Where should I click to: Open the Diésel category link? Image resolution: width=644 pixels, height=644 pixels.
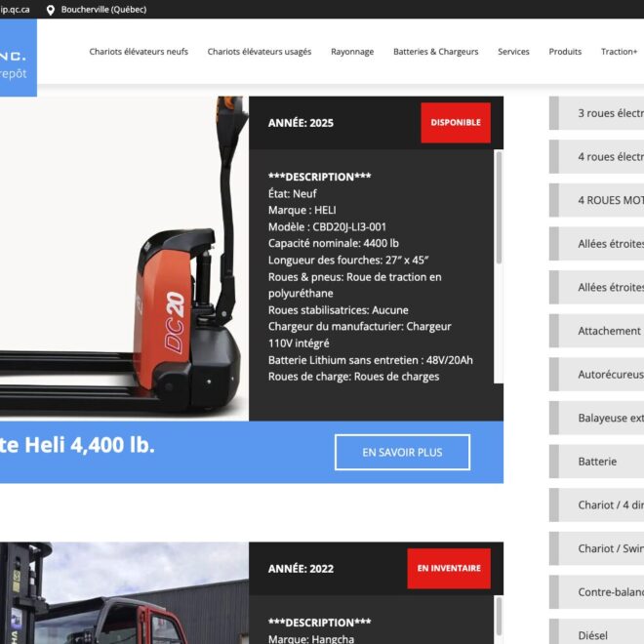[592, 635]
